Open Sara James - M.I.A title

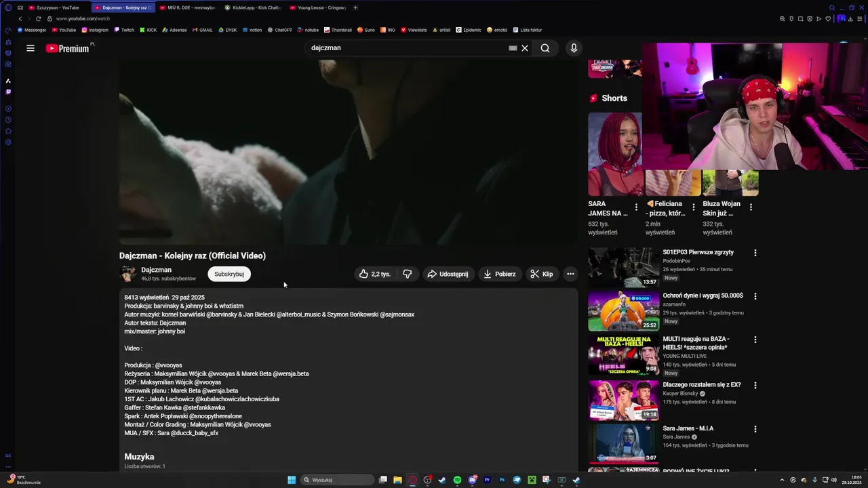688,428
